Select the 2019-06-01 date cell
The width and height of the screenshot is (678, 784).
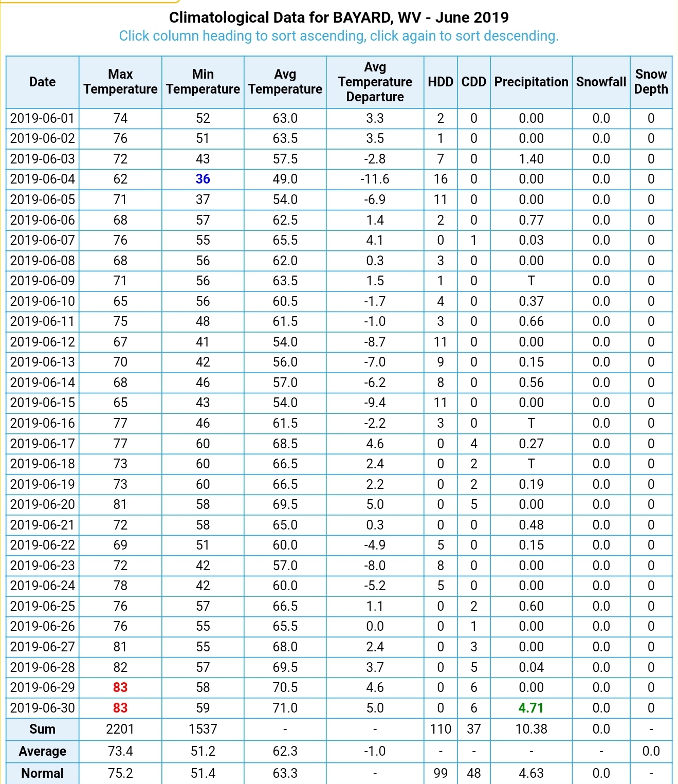(42, 118)
